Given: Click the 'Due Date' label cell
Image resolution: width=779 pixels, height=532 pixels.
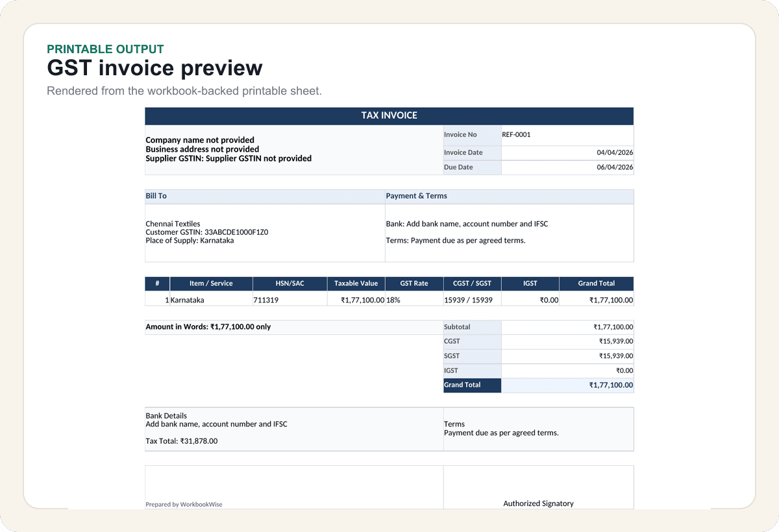Looking at the screenshot, I should [472, 167].
